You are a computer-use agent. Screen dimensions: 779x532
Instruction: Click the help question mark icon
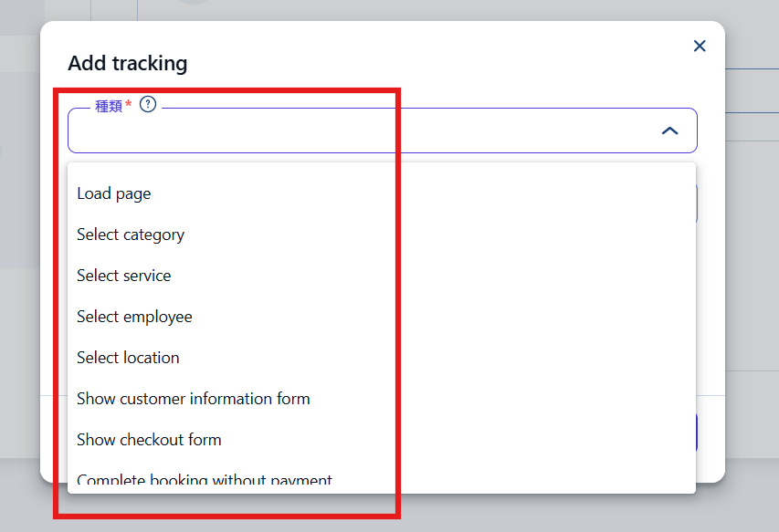coord(148,105)
